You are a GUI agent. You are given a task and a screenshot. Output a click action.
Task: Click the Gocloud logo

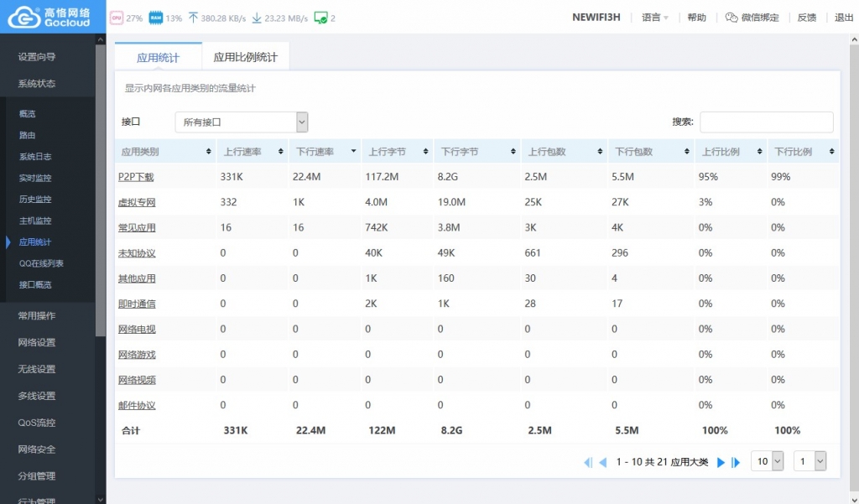51,17
